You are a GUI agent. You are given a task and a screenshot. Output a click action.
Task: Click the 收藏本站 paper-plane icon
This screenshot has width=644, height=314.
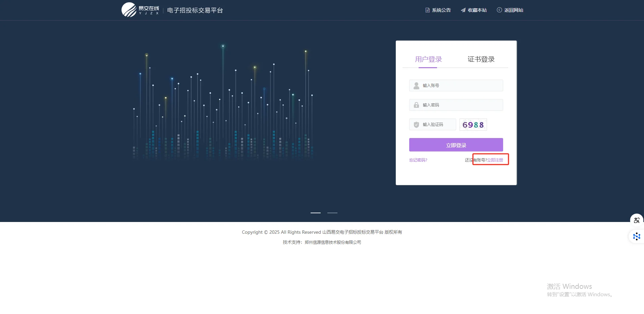463,10
